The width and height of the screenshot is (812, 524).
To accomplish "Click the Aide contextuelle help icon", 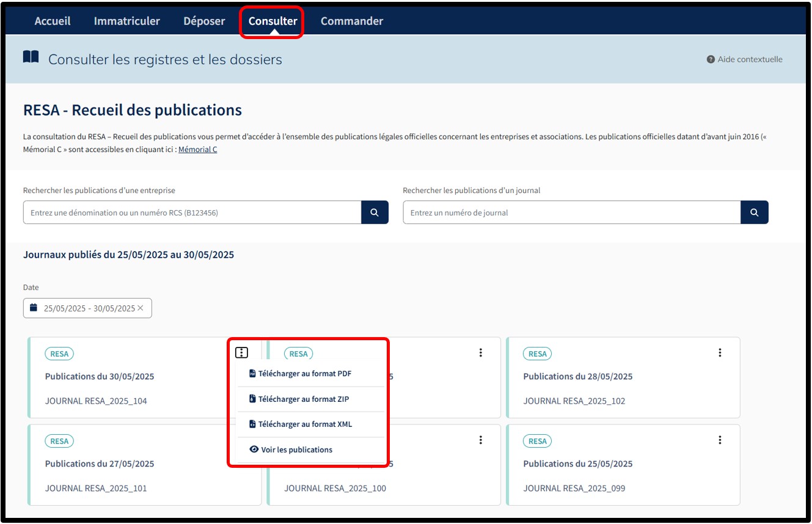I will click(711, 59).
